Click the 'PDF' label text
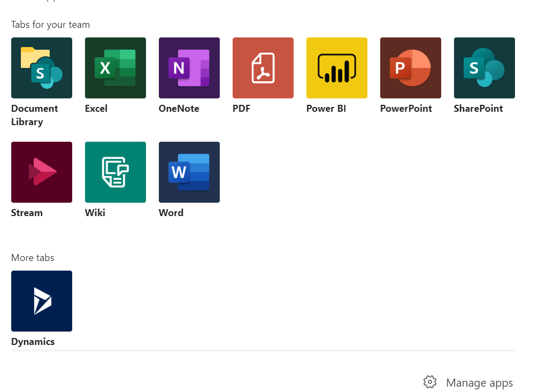The image size is (538, 392). pyautogui.click(x=241, y=109)
